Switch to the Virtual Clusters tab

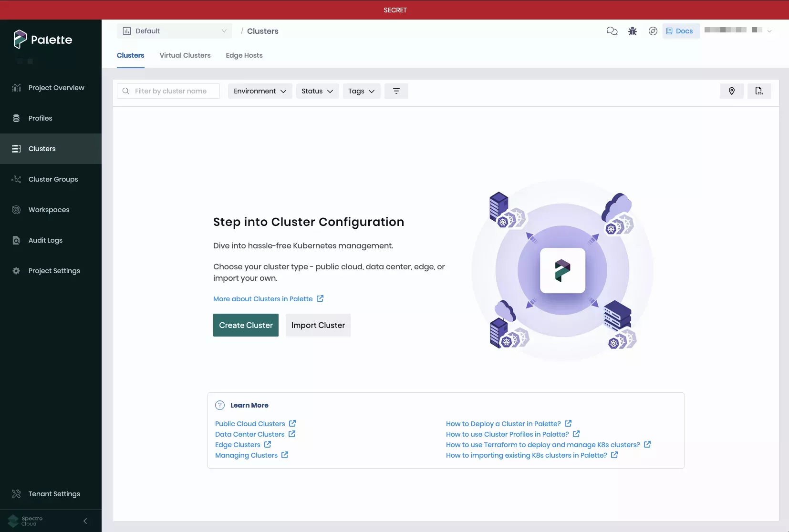[185, 55]
